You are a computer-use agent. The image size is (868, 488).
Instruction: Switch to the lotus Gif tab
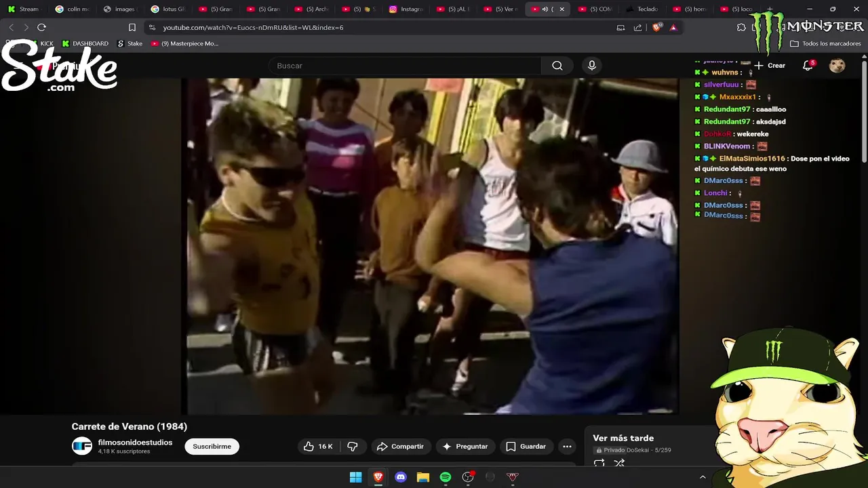click(167, 9)
